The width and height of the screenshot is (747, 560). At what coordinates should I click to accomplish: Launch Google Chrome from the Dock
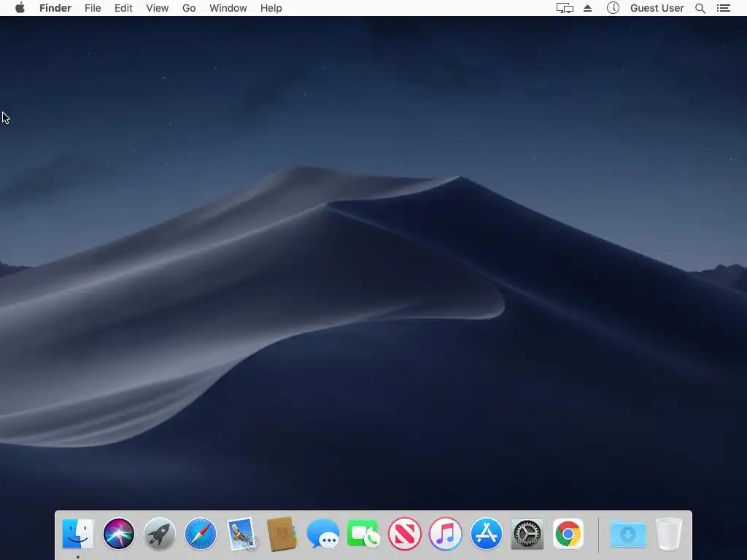point(568,534)
